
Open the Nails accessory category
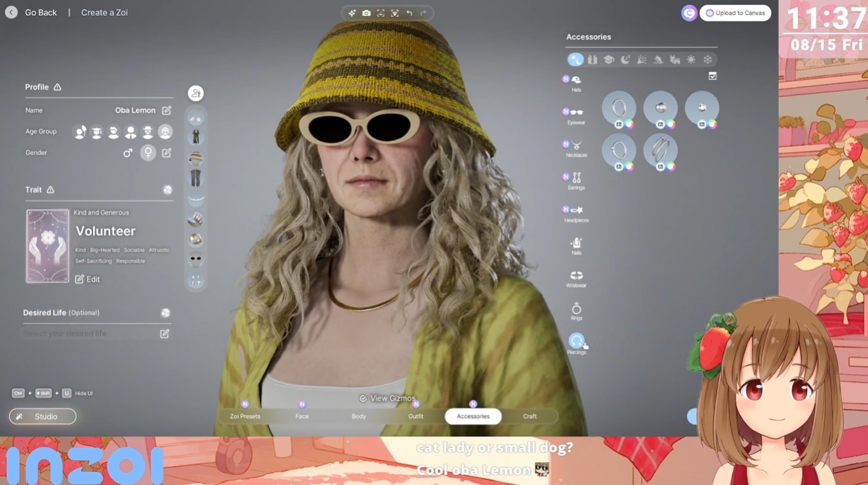576,246
